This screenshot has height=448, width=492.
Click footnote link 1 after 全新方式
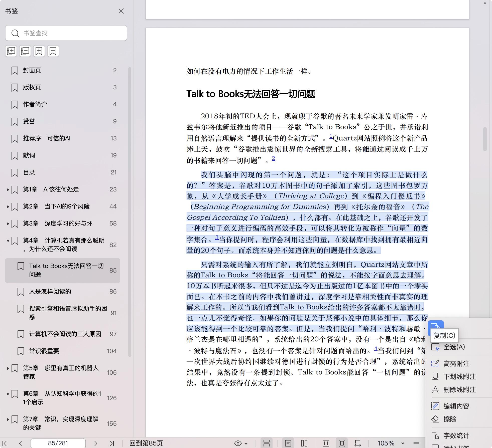point(331,136)
